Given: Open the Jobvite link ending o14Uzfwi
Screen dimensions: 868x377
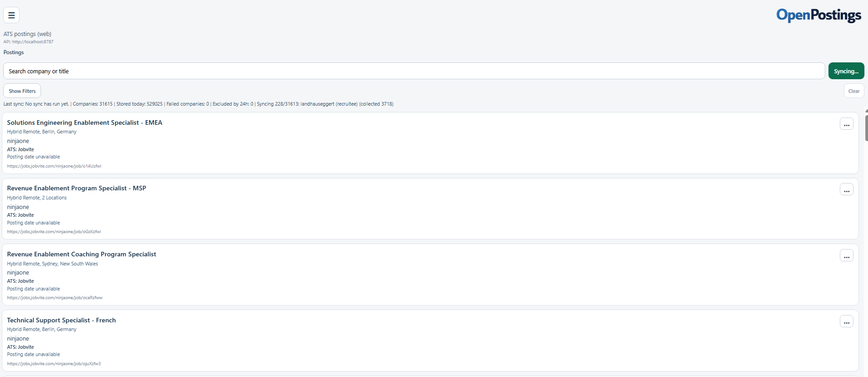Looking at the screenshot, I should (54, 166).
